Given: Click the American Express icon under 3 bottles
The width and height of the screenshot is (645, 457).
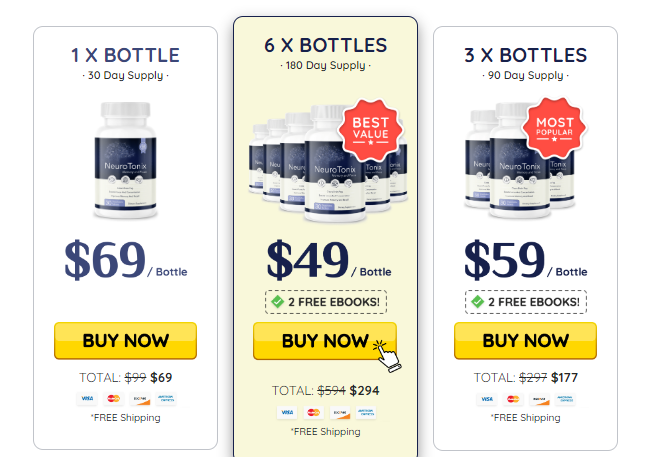Looking at the screenshot, I should click(565, 398).
